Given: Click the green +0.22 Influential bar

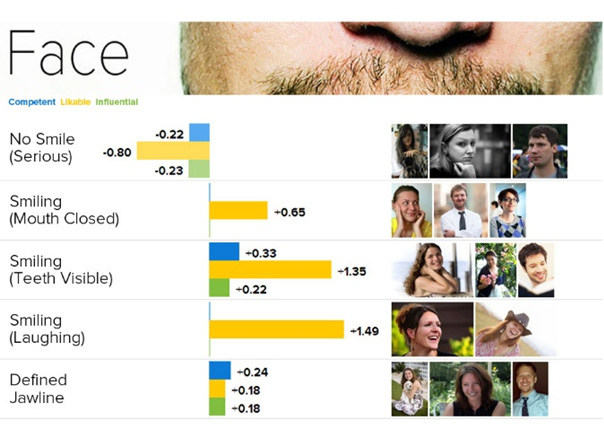Looking at the screenshot, I should pos(219,288).
